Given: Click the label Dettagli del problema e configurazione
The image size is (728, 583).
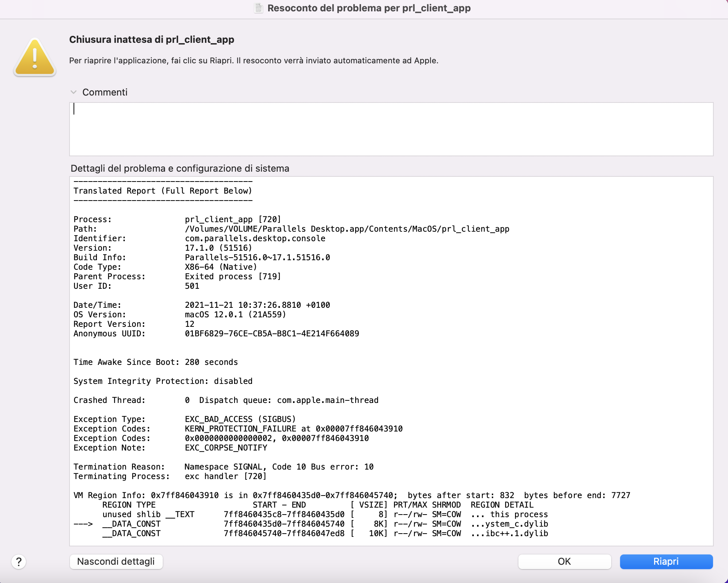Looking at the screenshot, I should tap(180, 168).
